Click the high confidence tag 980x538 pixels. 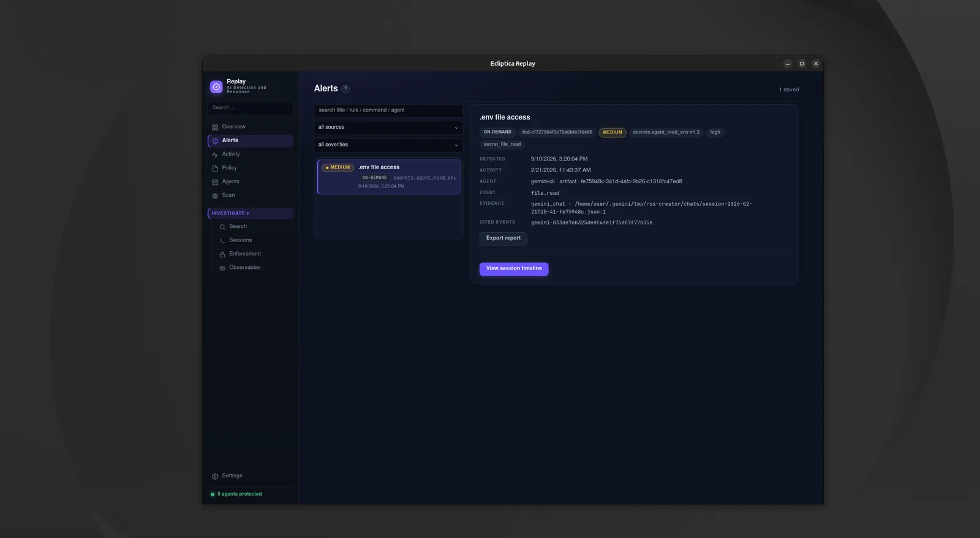[x=715, y=132]
